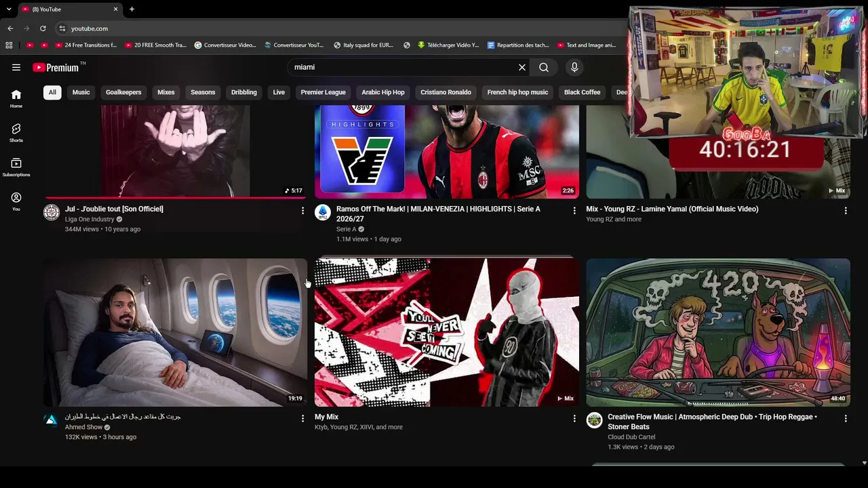
Task: Open the 20 FREE Smooth Tra... bookmark
Action: 155,45
